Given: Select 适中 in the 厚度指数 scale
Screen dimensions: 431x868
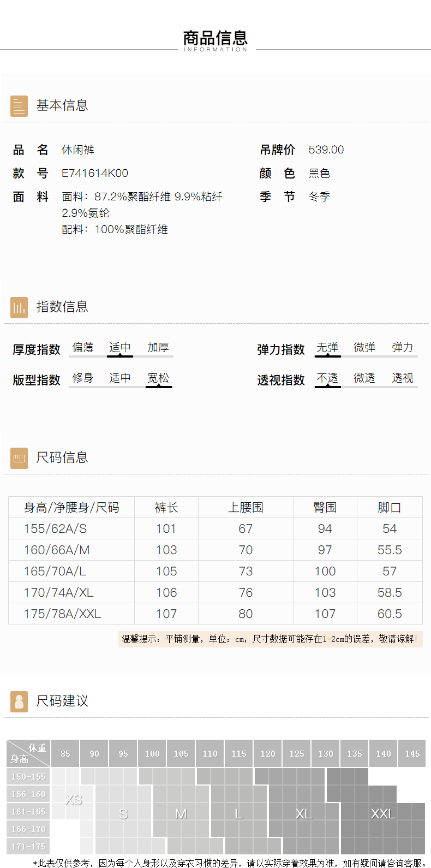Looking at the screenshot, I should [119, 348].
